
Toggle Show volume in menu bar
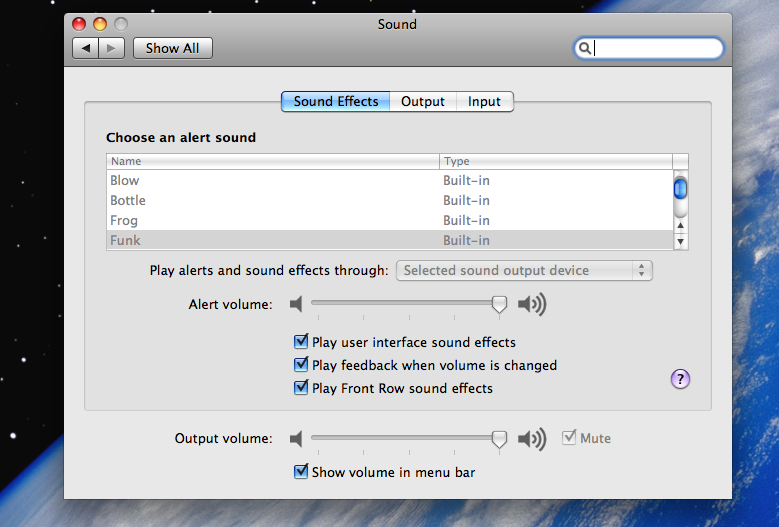[301, 471]
